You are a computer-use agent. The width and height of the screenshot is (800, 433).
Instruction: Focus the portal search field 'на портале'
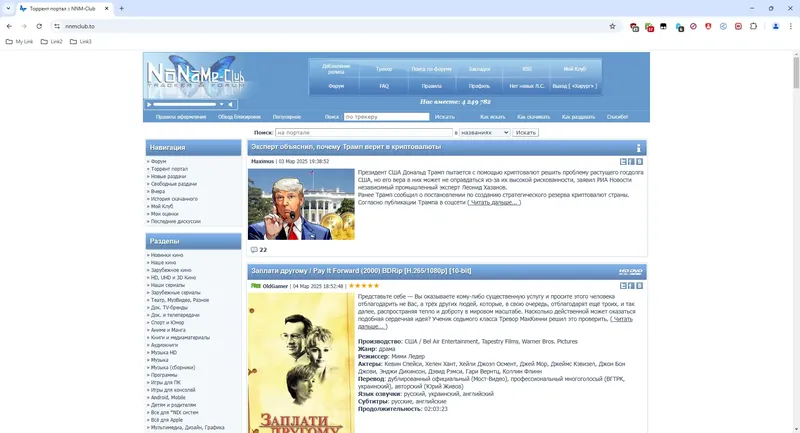pyautogui.click(x=364, y=133)
